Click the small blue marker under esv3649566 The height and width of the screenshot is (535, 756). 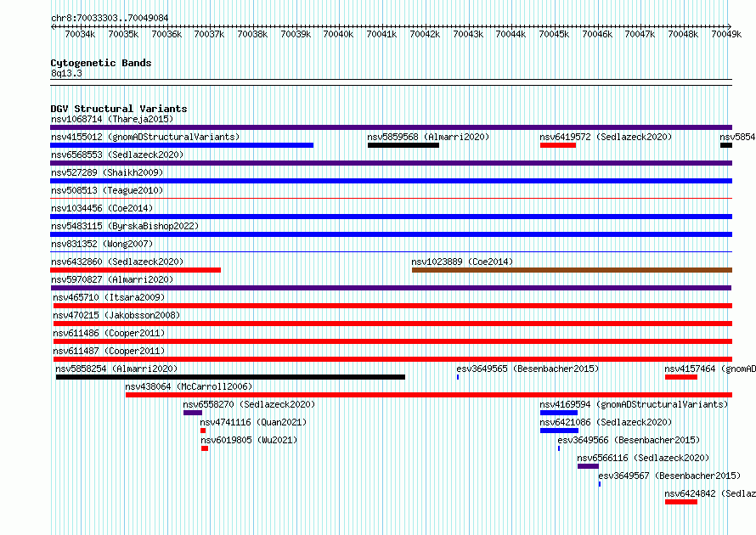coord(559,448)
